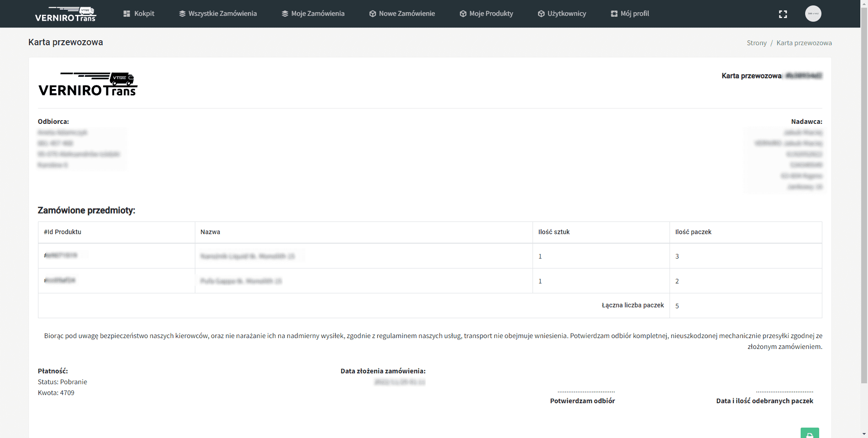868x438 pixels.
Task: Toggle fullscreen mode icon
Action: coord(783,14)
